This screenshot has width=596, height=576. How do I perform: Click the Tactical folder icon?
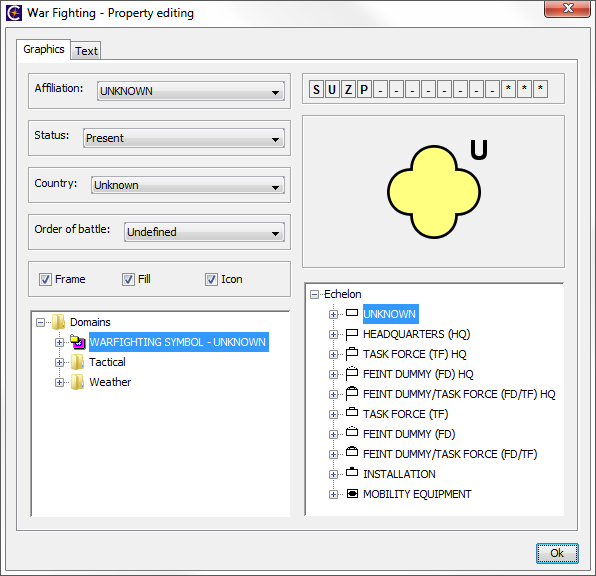(77, 362)
